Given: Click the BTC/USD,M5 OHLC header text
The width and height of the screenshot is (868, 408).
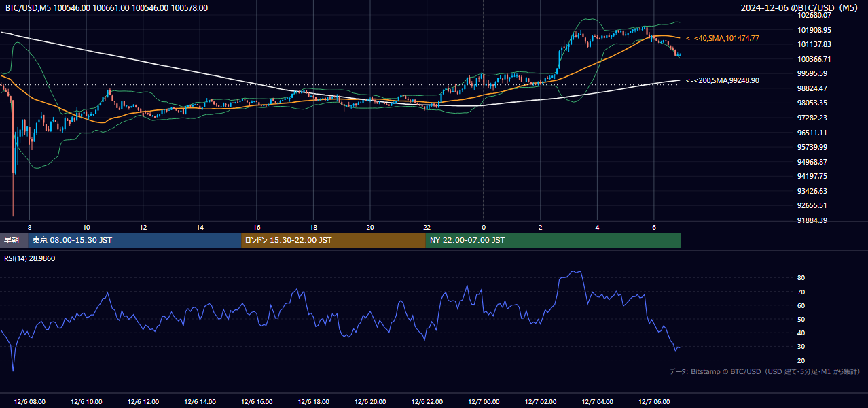Looking at the screenshot, I should tap(107, 8).
